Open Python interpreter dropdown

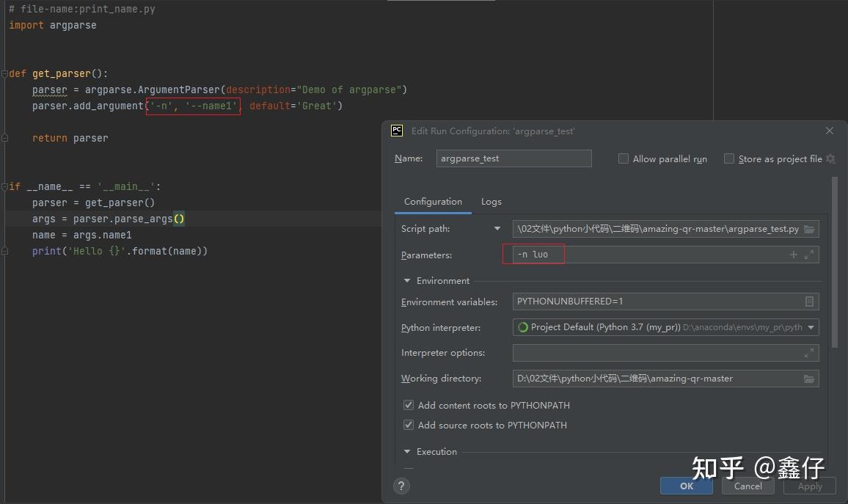(811, 327)
